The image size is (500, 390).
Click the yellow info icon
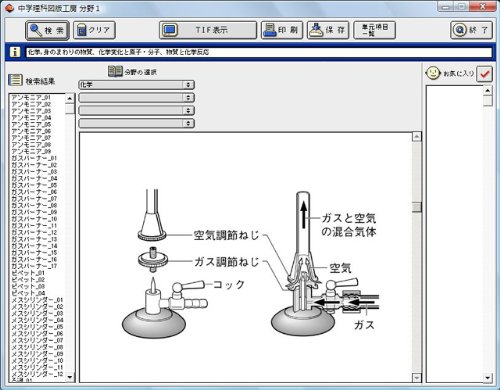15,52
